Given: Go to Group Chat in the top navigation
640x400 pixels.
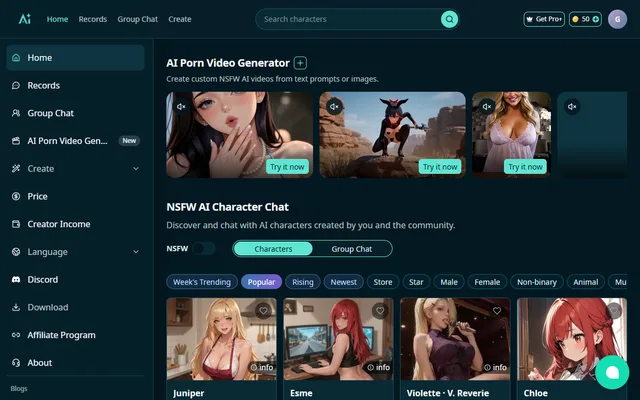Looking at the screenshot, I should (x=138, y=19).
